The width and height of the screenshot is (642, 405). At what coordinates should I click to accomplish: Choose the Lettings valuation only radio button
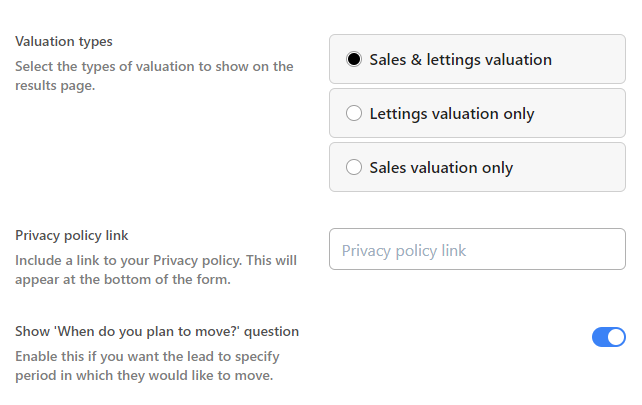point(353,114)
